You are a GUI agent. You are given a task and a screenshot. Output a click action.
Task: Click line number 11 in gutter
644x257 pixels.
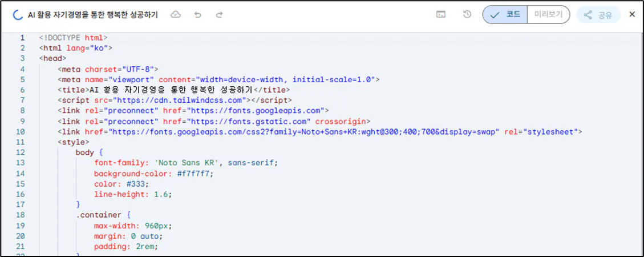coord(21,142)
